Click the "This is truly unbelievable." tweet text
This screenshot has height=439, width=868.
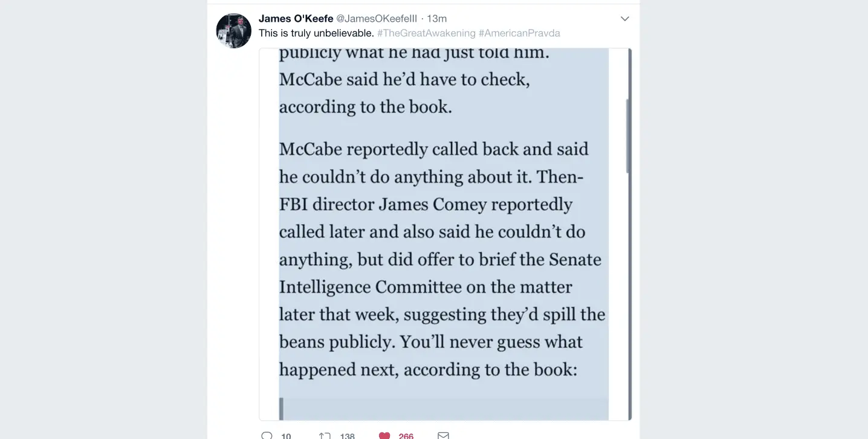(316, 33)
